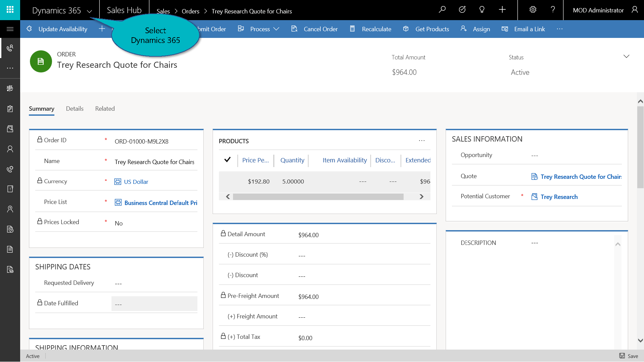Open the lightbulb assistant icon

[482, 10]
